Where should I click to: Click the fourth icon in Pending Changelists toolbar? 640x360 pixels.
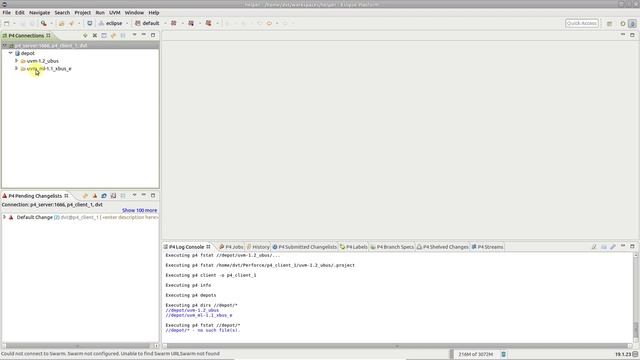click(113, 196)
